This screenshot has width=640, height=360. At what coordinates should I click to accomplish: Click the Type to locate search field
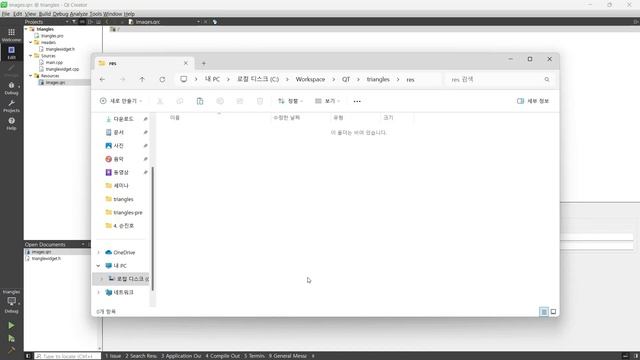(67, 356)
